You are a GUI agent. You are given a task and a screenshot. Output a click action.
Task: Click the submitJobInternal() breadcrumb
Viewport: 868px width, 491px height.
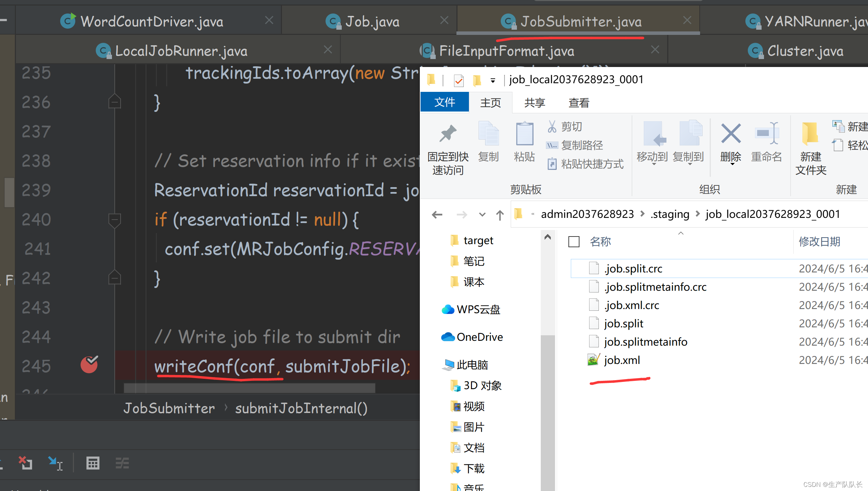click(301, 408)
